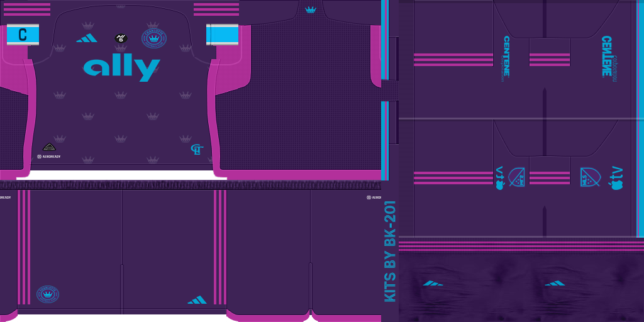Viewport: 644px width, 322px height.
Task: Select the blue CF monogram at the shirt hem
Action: point(197,150)
